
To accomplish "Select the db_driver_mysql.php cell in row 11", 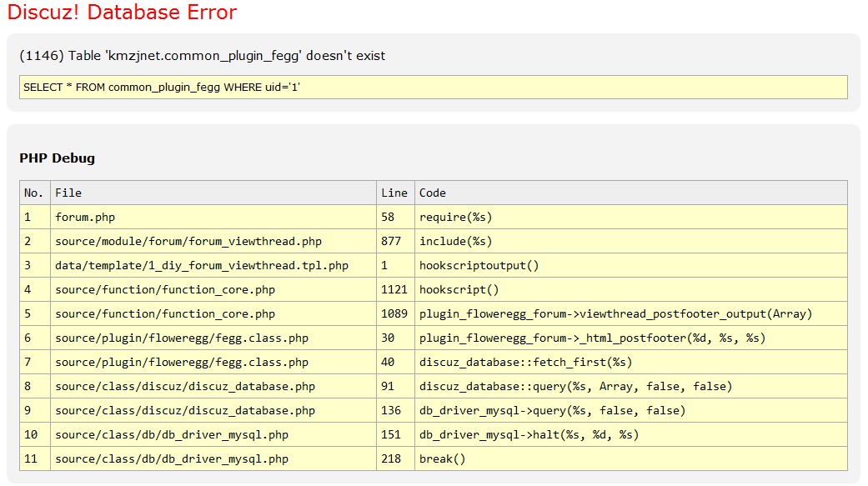I will pyautogui.click(x=213, y=458).
